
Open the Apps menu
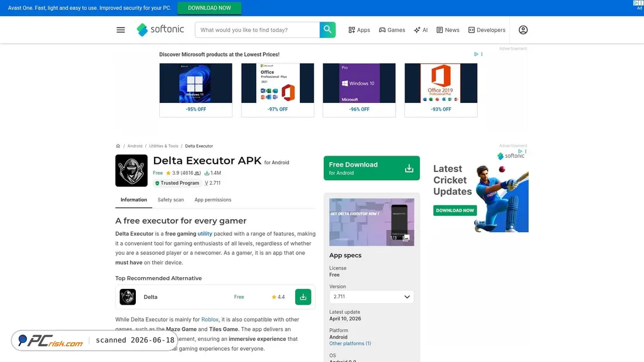[x=359, y=30]
